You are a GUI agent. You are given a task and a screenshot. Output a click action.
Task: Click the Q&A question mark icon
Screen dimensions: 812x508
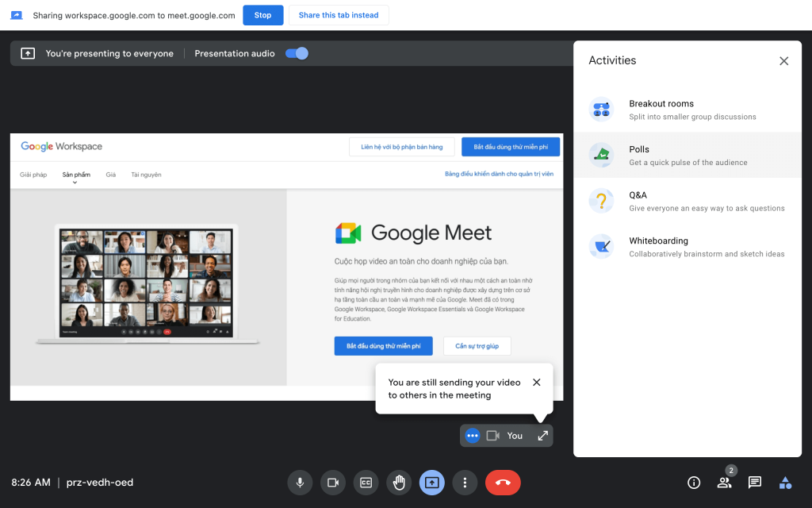(601, 201)
